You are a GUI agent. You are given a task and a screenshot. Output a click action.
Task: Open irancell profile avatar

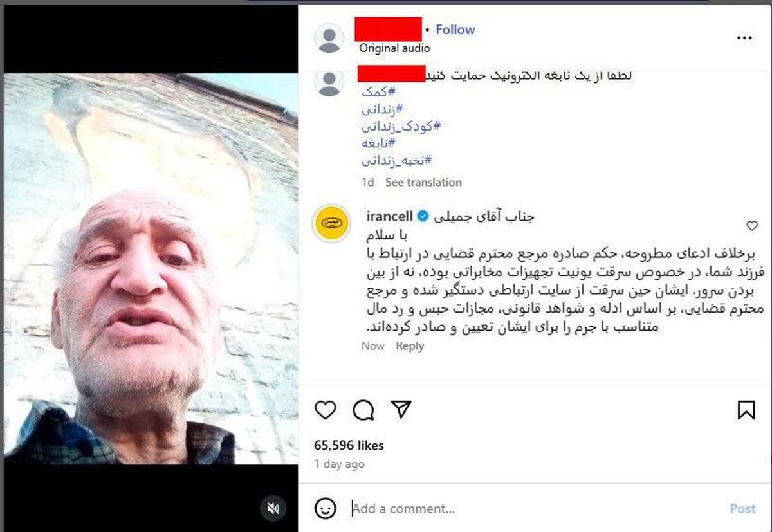click(x=331, y=224)
